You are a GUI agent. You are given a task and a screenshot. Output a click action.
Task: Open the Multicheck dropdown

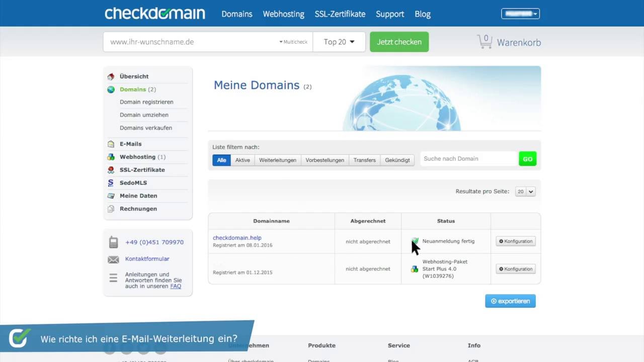[293, 42]
